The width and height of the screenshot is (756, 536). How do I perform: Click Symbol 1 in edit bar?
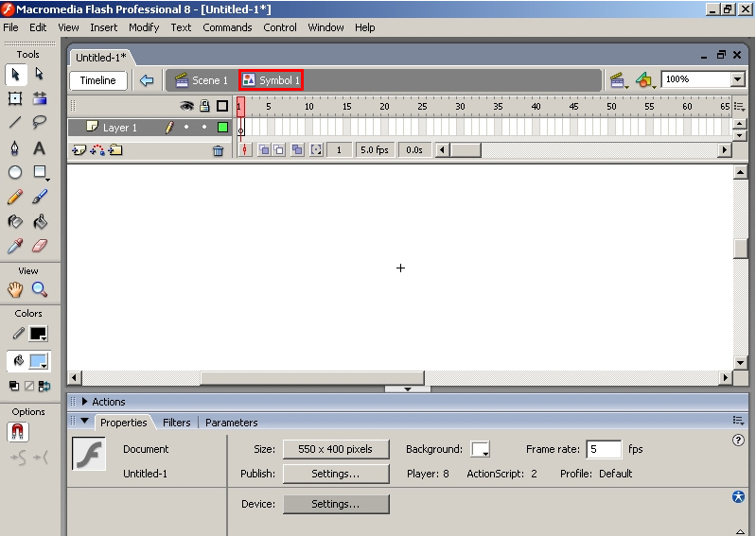[271, 80]
